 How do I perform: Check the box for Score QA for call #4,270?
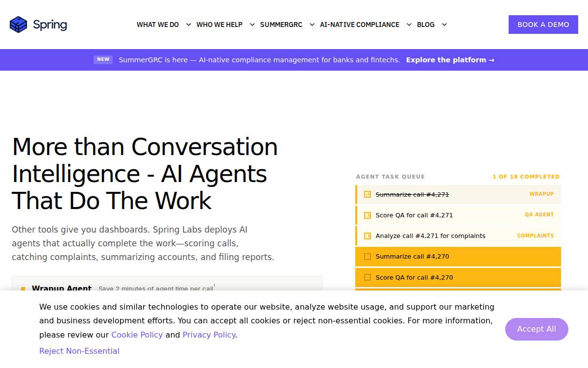click(x=367, y=277)
